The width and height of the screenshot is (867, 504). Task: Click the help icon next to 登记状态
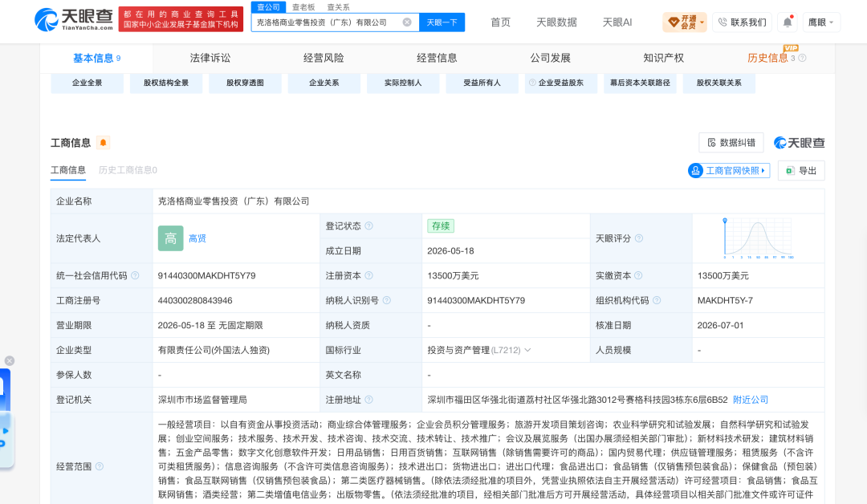click(x=368, y=226)
